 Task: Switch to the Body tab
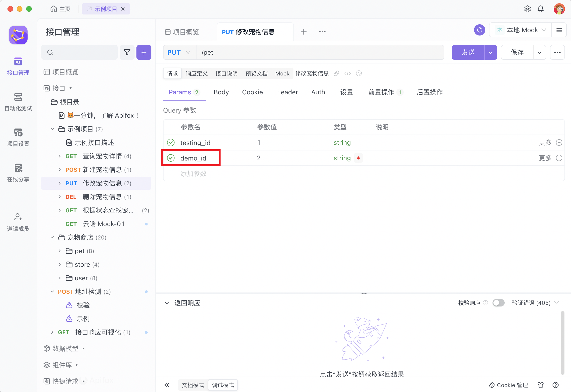point(221,92)
